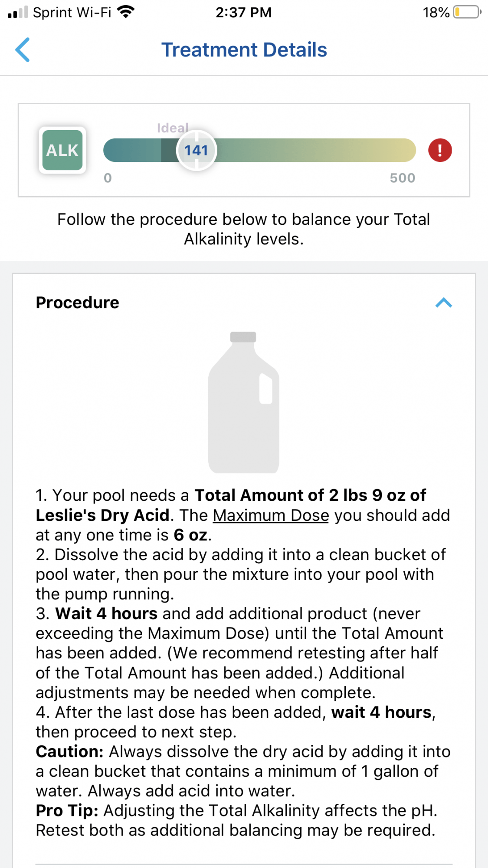Screen dimensions: 488x868
Task: Tap the Ideal range label
Action: (x=173, y=128)
